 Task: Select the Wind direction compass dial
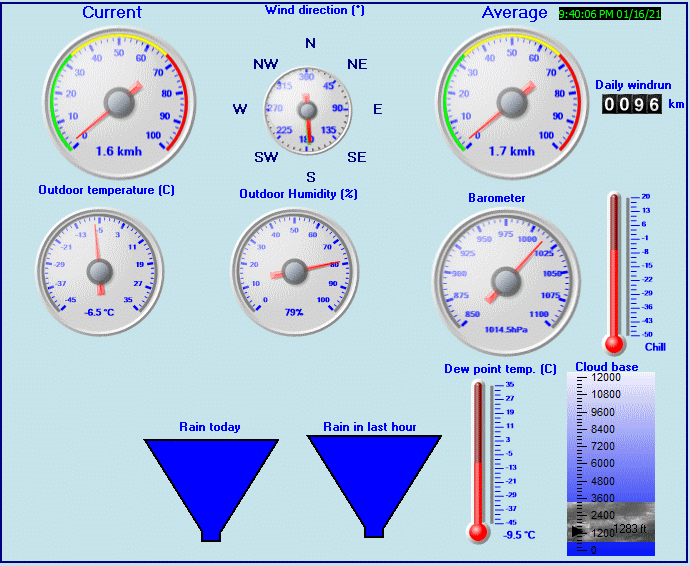click(x=308, y=108)
